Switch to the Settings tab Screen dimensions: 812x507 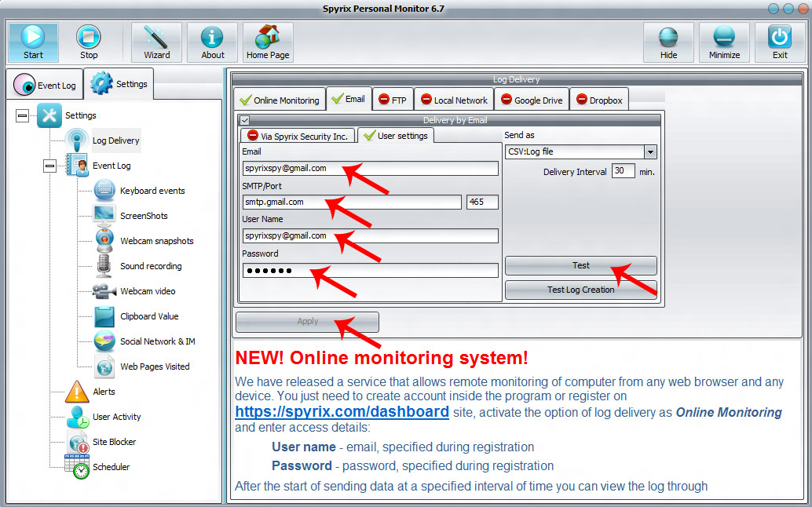pyautogui.click(x=119, y=83)
